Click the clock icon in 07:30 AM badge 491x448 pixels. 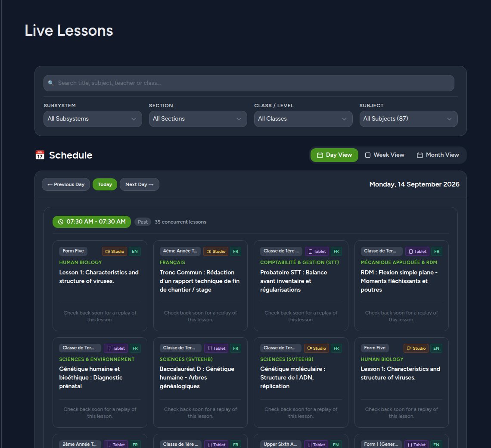[61, 222]
